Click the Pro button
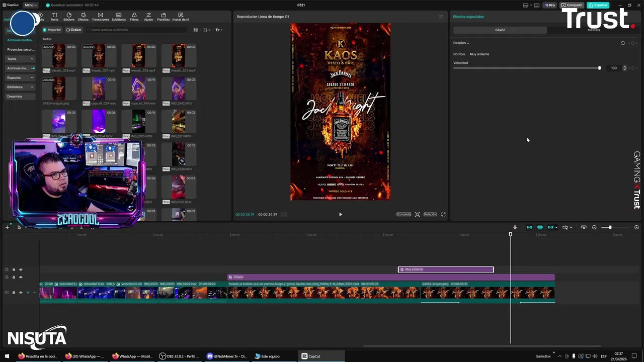Viewport: 644px width, 362px height. coord(550,5)
